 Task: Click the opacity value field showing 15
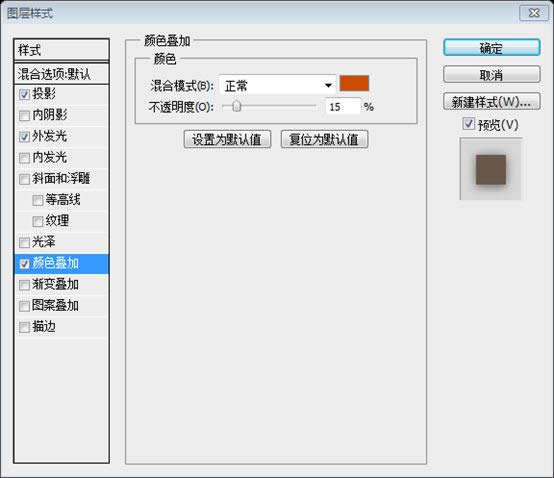pos(342,106)
